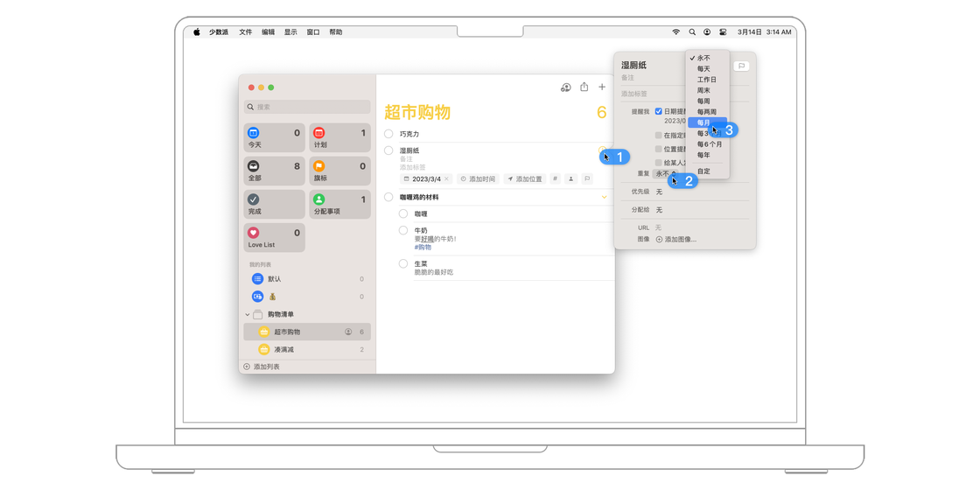Open the 今天 smart list tile
The image size is (980, 490).
pos(275,137)
